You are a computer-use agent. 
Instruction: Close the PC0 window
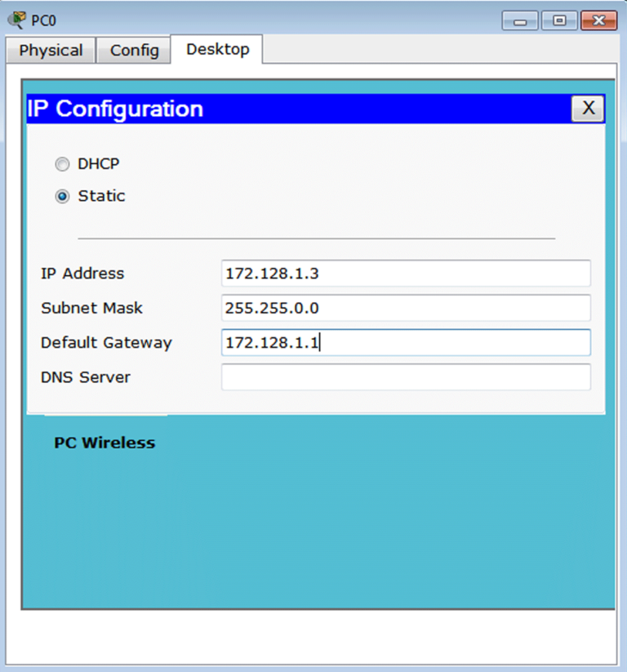coord(598,20)
